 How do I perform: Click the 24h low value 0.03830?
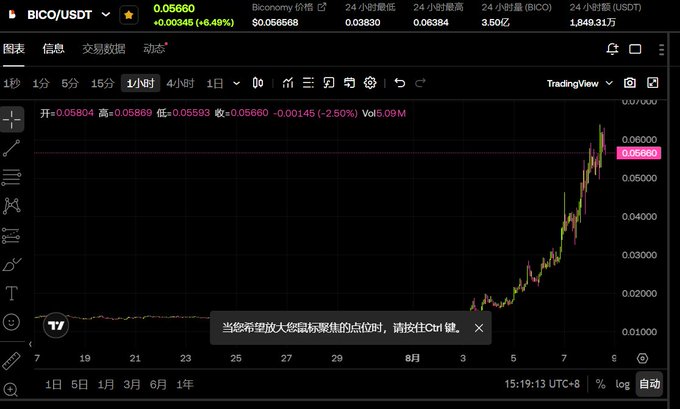(x=363, y=23)
